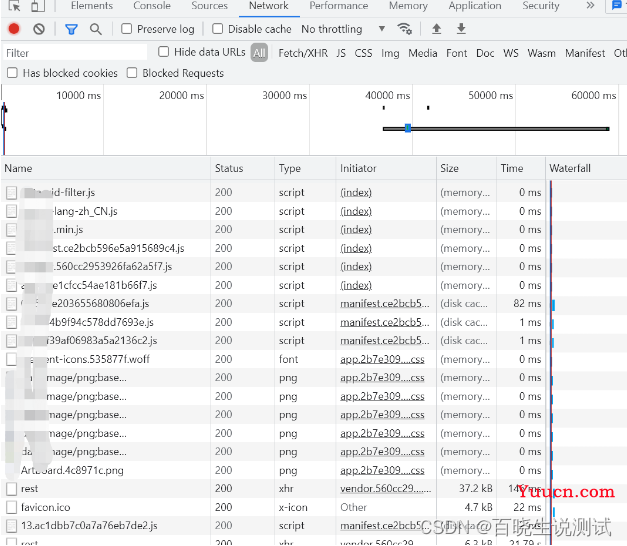Check Blocked Requests option
The image size is (627, 546).
pos(132,73)
